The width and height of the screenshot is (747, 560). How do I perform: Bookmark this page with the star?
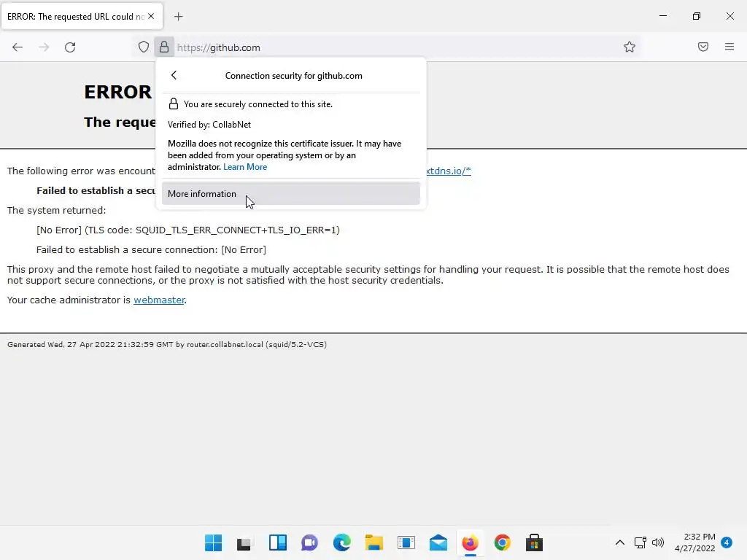630,47
